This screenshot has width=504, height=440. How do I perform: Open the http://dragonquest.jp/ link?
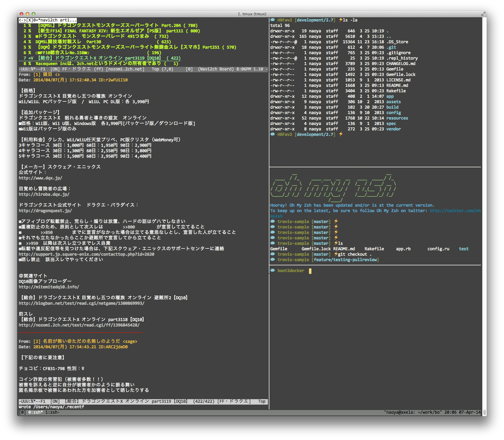[x=45, y=211]
